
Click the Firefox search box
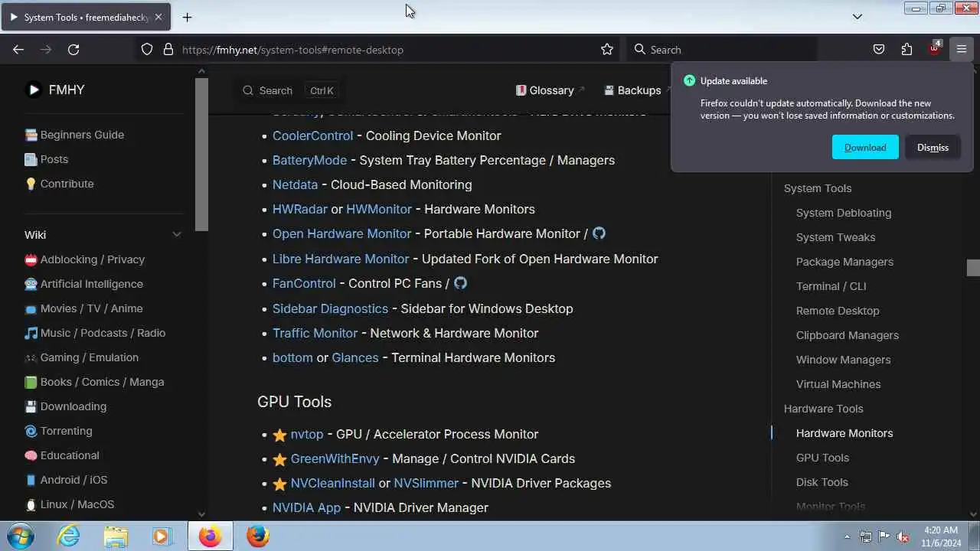click(721, 50)
